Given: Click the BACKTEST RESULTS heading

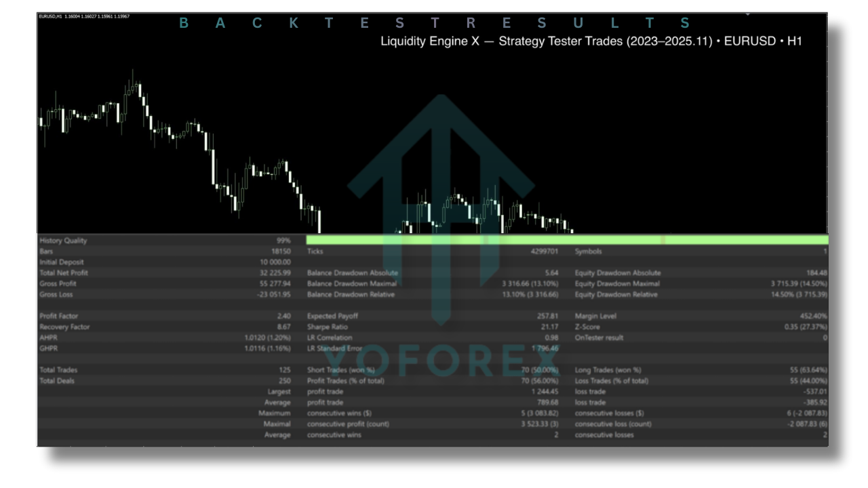Looking at the screenshot, I should 434,24.
